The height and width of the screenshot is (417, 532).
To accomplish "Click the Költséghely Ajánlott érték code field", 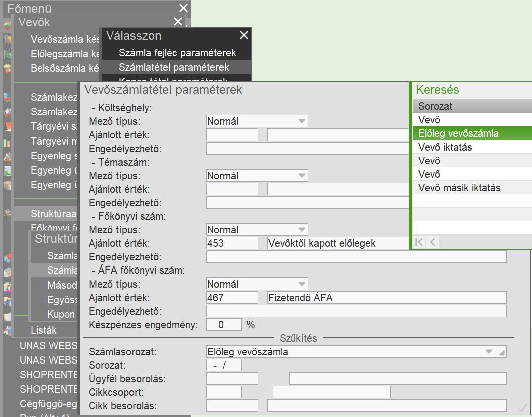I will point(232,134).
